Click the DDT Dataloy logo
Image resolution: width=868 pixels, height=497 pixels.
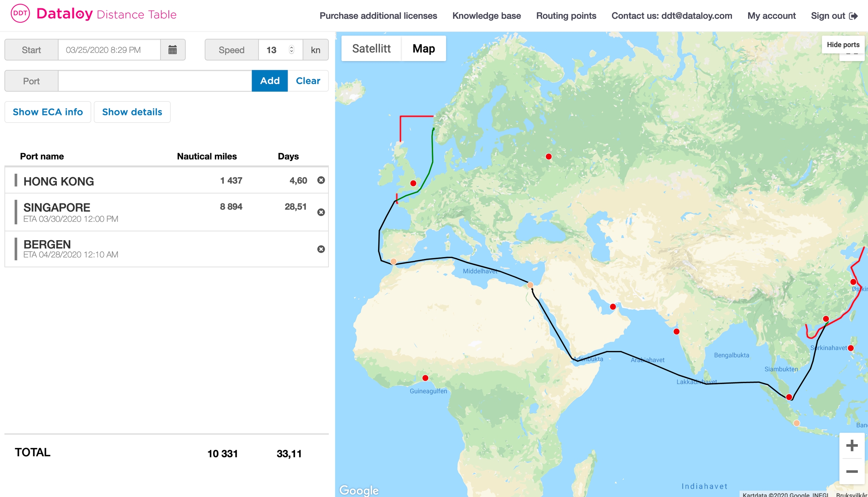click(x=20, y=14)
